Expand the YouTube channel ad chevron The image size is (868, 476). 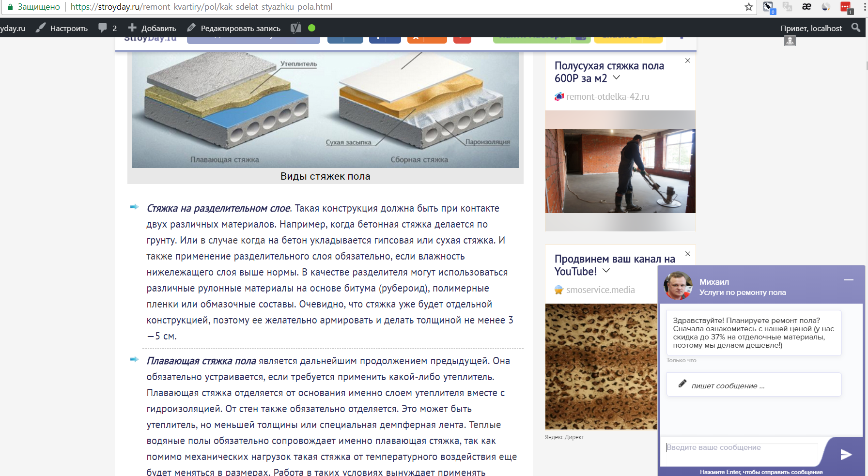(x=606, y=271)
